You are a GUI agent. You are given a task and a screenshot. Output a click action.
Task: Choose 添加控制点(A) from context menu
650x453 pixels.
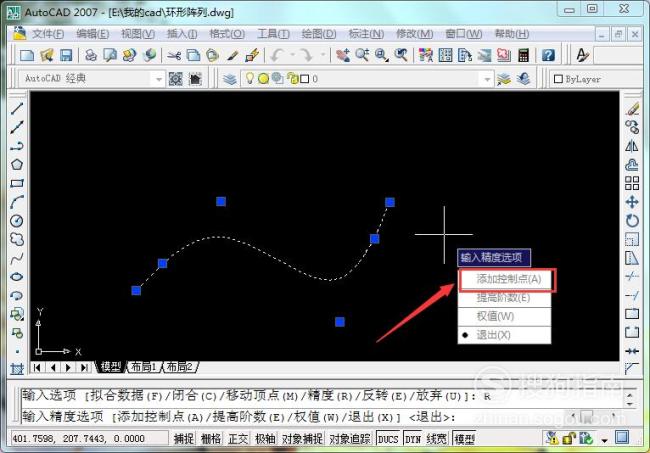[x=504, y=279]
